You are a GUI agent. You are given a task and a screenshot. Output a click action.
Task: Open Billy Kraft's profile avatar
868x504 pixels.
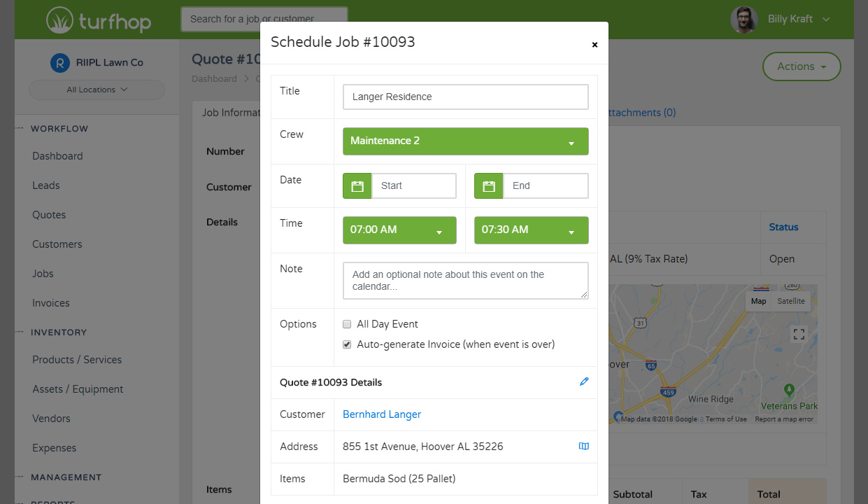point(744,20)
